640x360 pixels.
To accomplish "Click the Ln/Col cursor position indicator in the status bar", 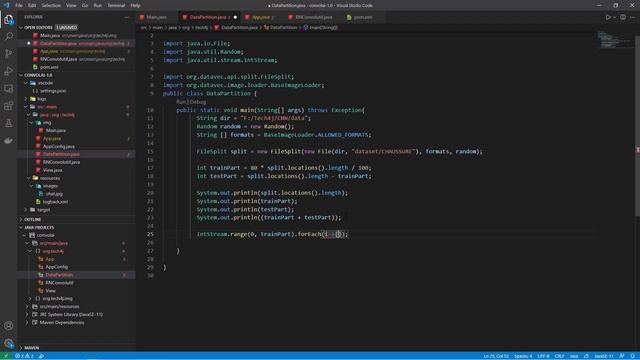I will [x=496, y=356].
